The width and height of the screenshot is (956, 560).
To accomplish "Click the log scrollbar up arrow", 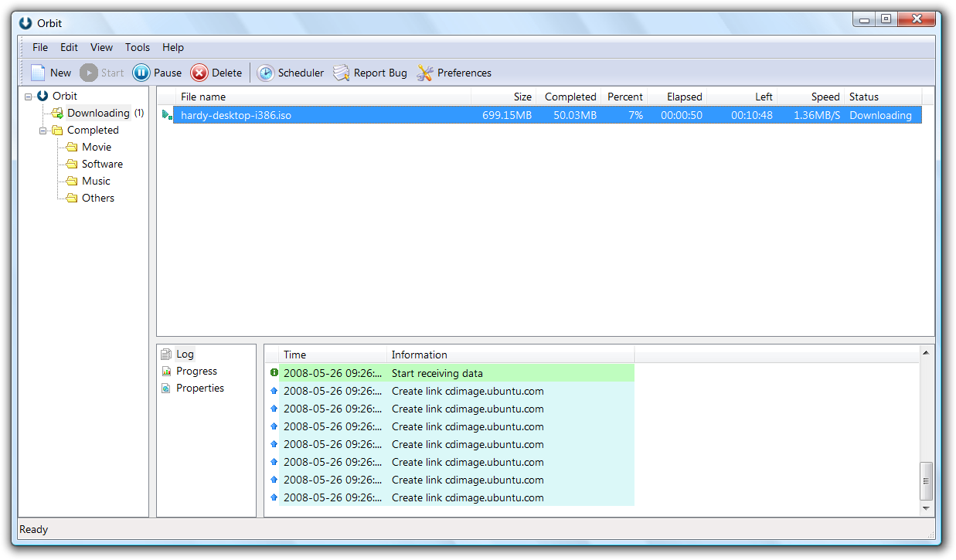I will 927,352.
